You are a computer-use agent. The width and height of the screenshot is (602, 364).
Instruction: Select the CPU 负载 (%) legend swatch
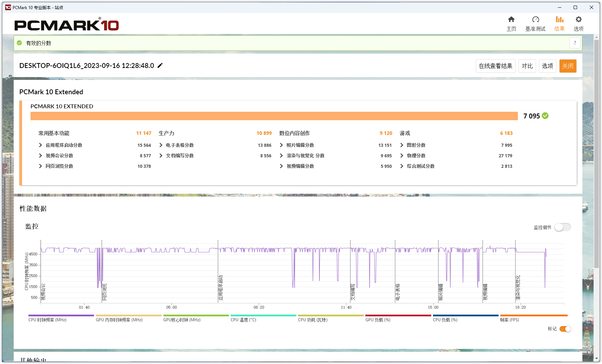point(465,316)
